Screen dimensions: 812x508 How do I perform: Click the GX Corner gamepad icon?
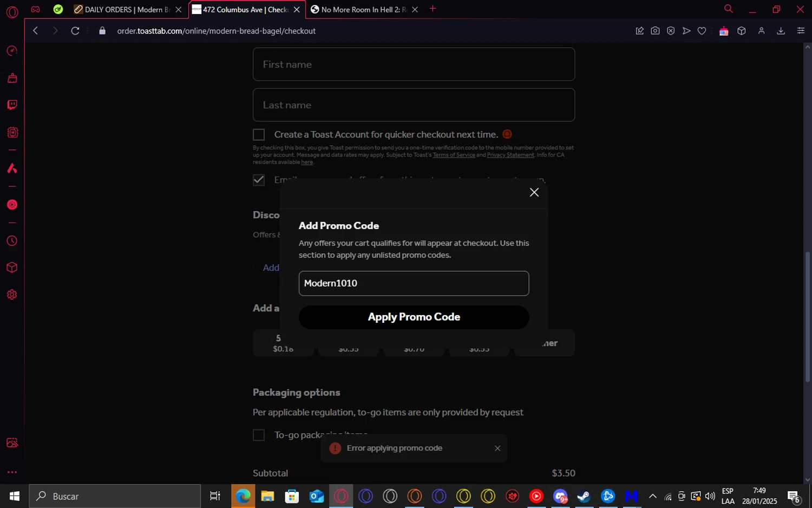[35, 9]
